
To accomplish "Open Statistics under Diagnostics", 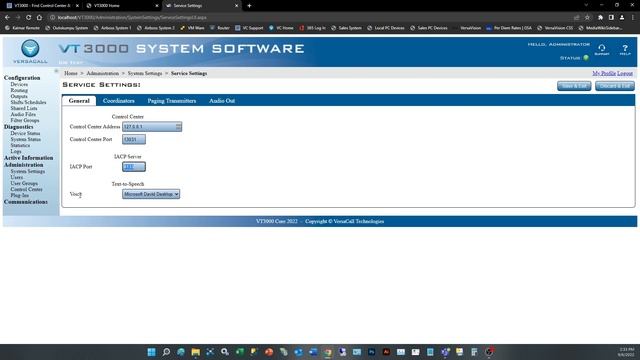I will click(20, 145).
